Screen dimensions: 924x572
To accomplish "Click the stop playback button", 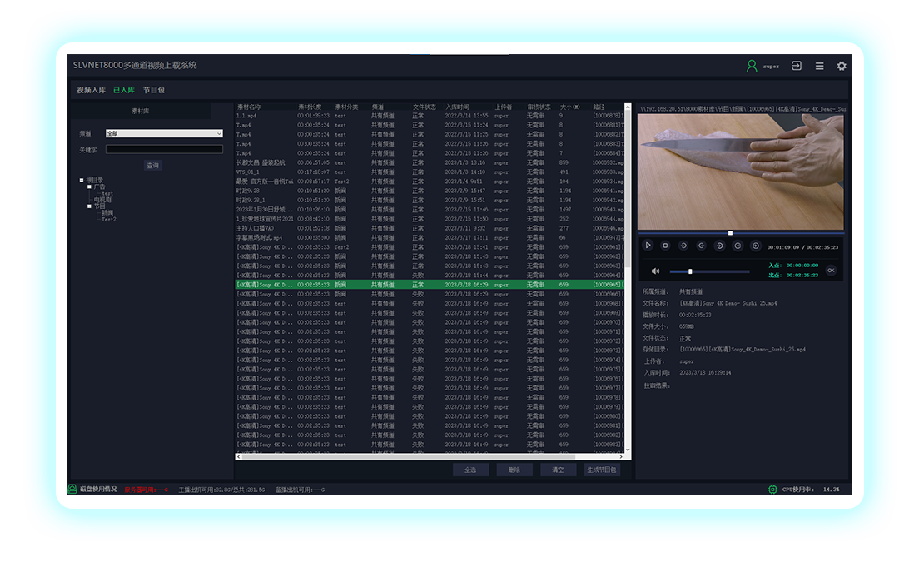I will click(665, 246).
